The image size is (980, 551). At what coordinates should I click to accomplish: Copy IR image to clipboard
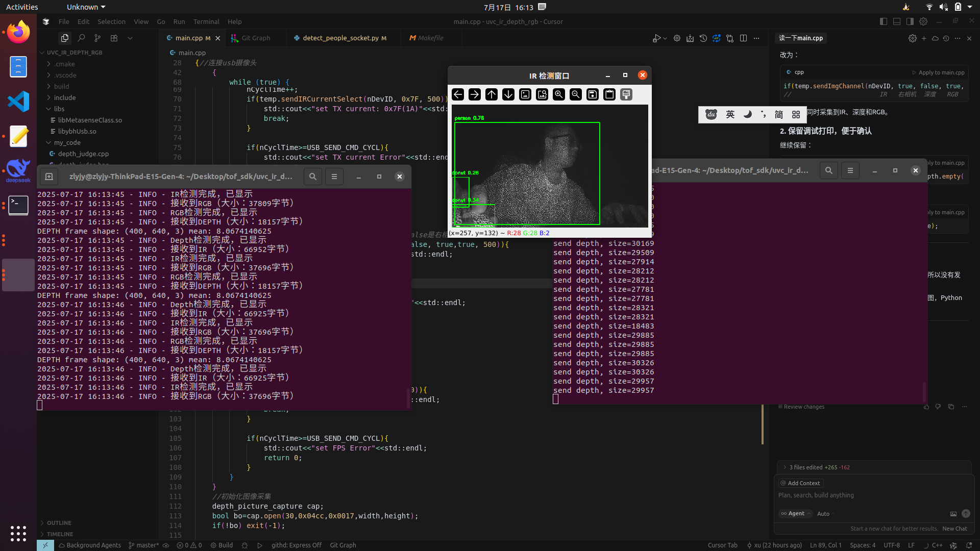(x=609, y=94)
